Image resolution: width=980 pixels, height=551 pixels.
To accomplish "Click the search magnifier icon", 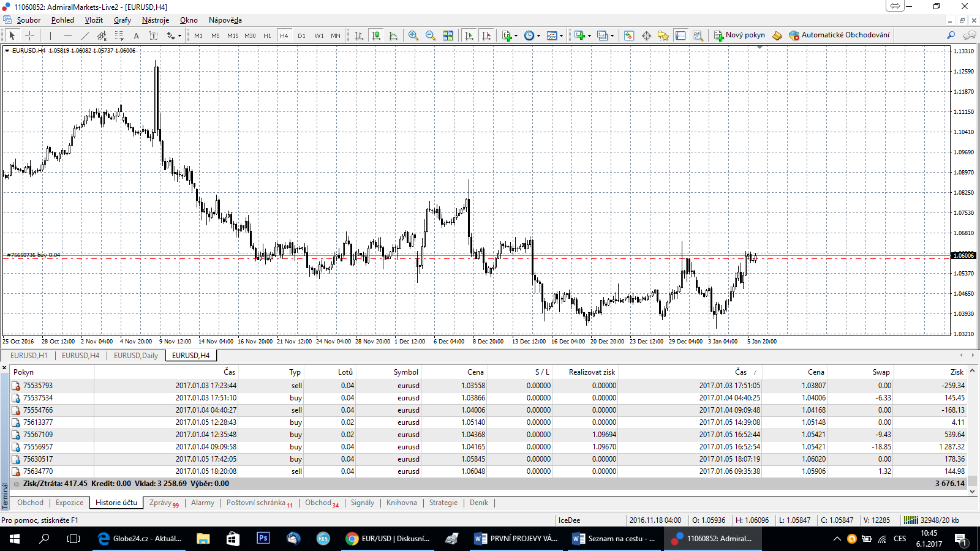I will [951, 36].
